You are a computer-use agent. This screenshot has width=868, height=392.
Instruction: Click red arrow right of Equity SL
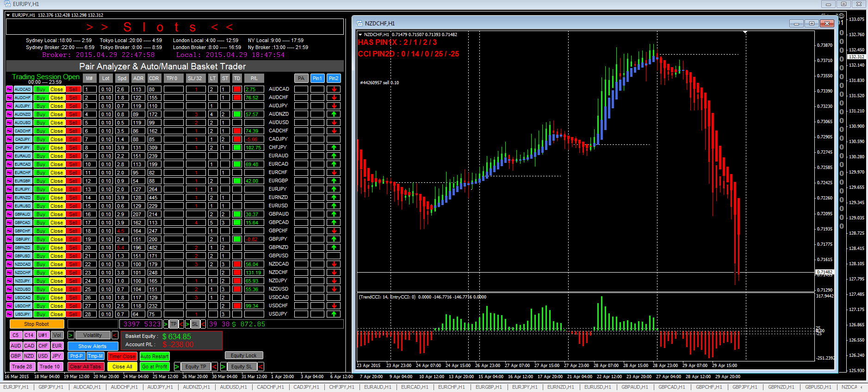coord(261,367)
